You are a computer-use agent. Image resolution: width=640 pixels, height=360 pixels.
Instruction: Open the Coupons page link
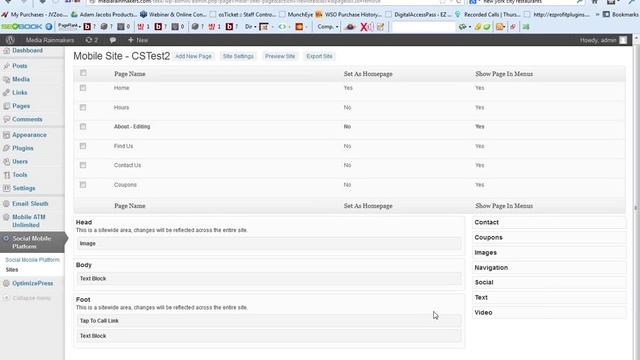coord(125,185)
